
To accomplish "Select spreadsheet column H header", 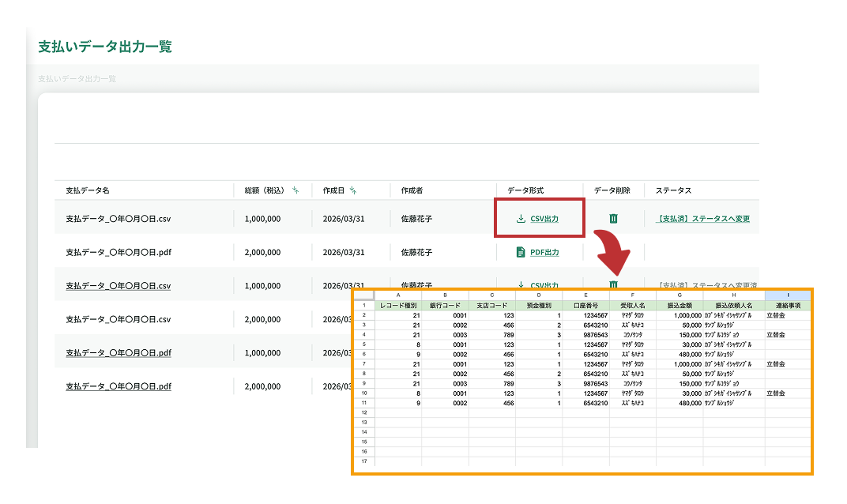I will (x=733, y=295).
